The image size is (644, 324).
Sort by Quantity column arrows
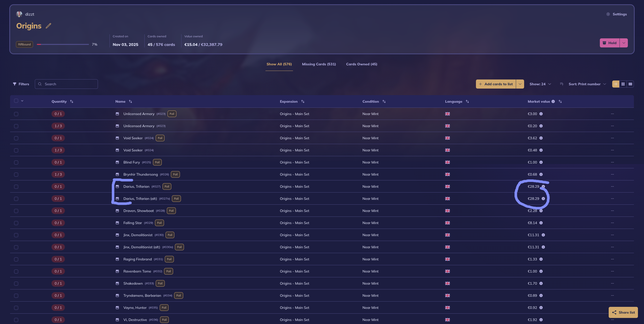[72, 101]
